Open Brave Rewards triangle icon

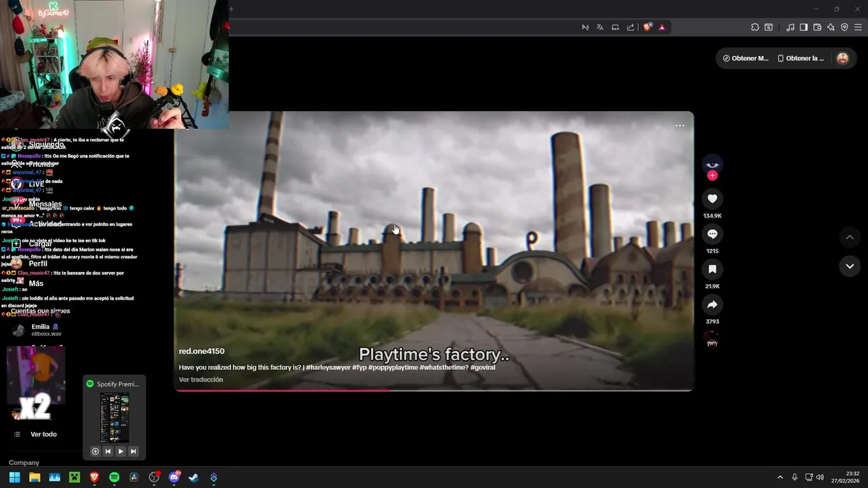[662, 27]
